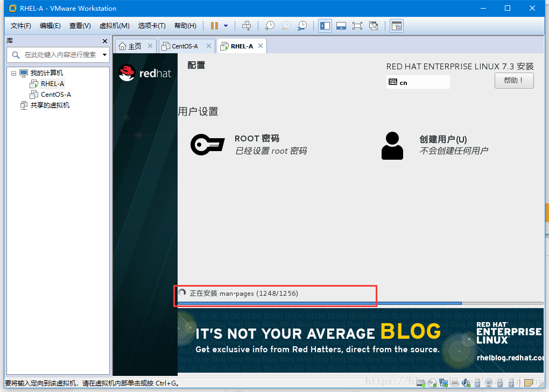Click the ROOT password key icon
Image resolution: width=549 pixels, height=392 pixels.
tap(207, 145)
